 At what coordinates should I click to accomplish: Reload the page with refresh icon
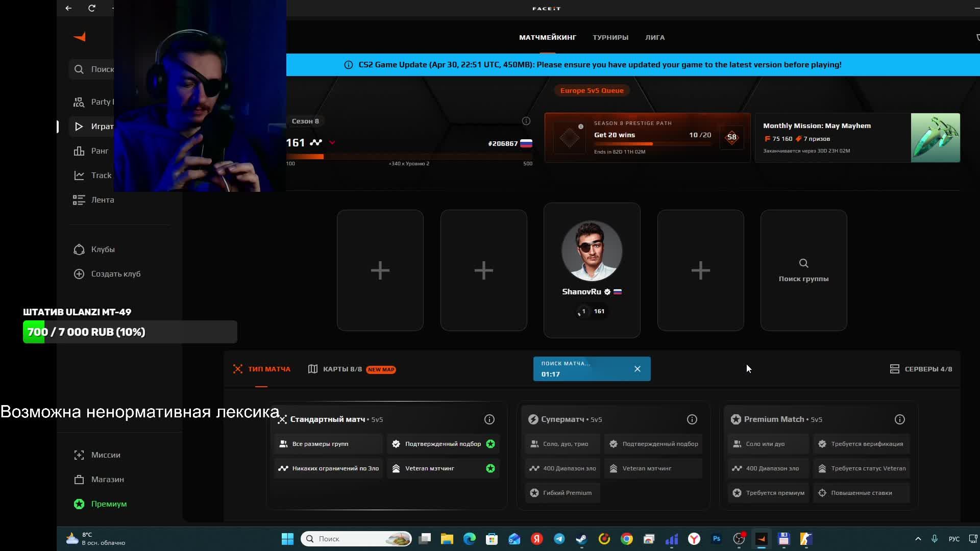coord(92,8)
